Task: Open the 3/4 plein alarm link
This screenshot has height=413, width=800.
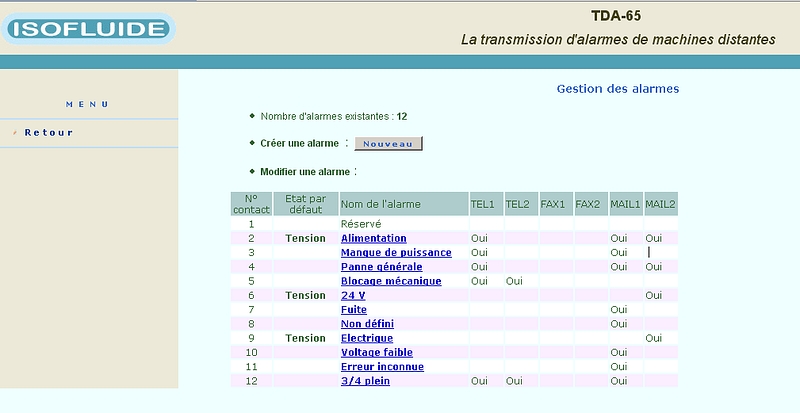Action: (365, 381)
